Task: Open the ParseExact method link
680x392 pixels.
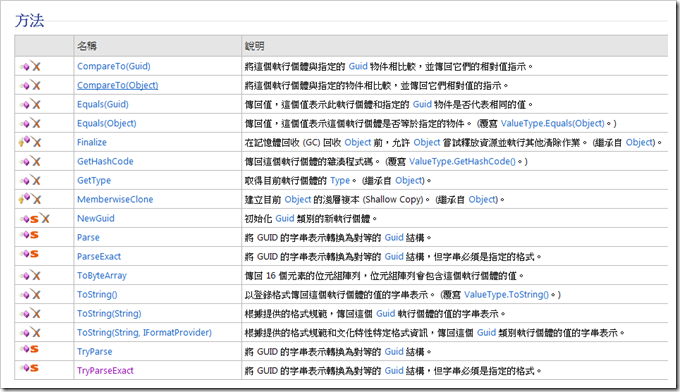Action: coord(99,257)
